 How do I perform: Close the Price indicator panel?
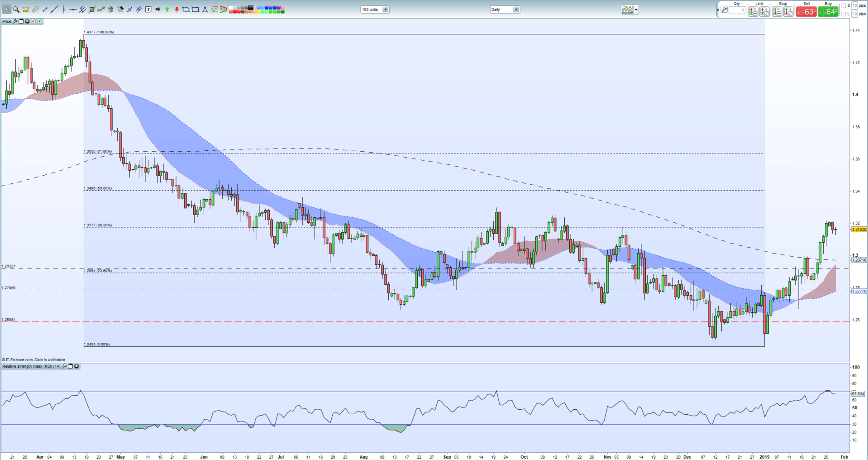[x=27, y=21]
